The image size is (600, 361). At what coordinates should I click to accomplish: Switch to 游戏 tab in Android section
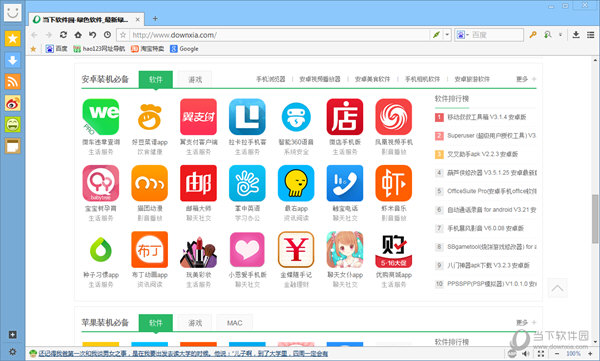[x=195, y=80]
